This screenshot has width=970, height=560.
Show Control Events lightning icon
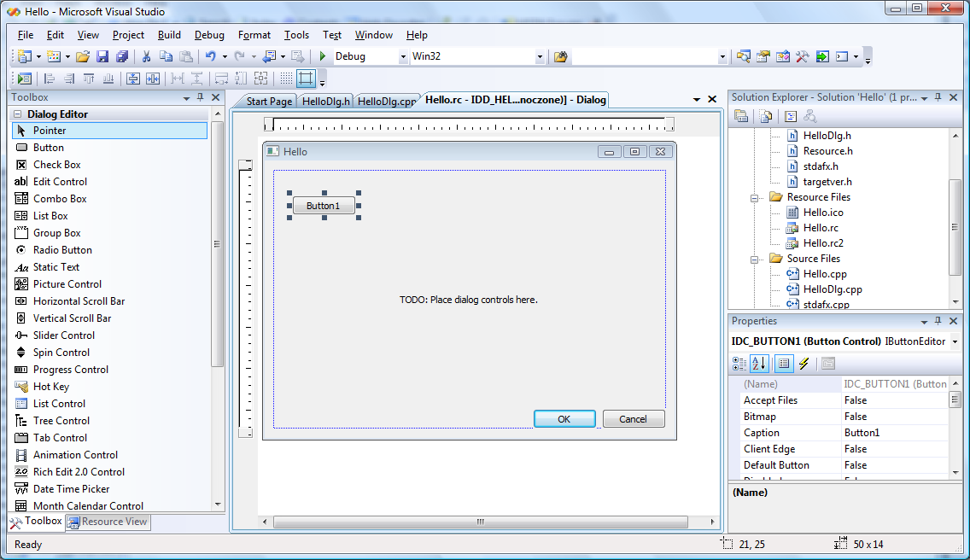point(803,364)
